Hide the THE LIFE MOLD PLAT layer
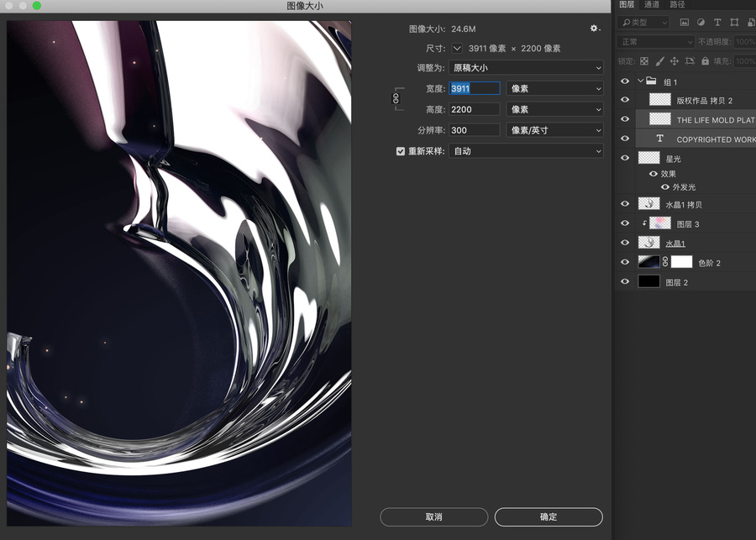 [x=625, y=119]
